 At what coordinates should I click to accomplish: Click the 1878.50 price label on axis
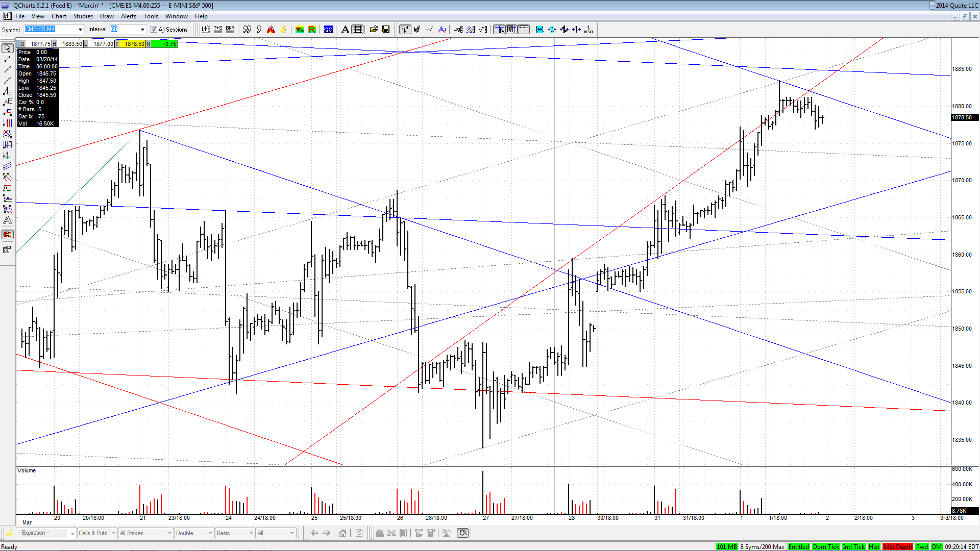(964, 117)
